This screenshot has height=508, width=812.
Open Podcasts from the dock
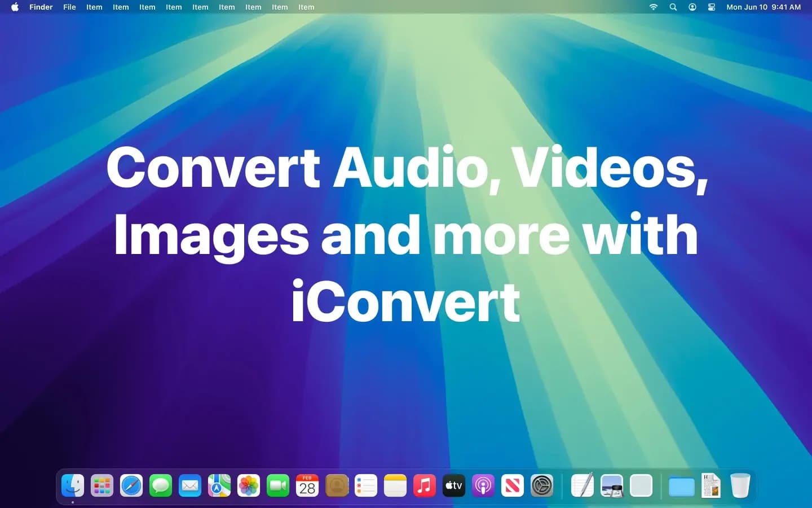pos(483,485)
